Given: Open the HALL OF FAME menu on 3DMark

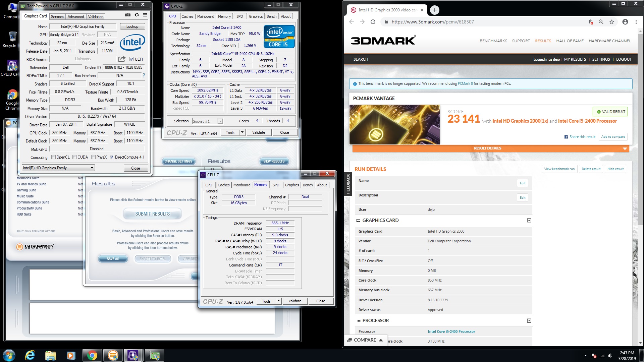Looking at the screenshot, I should 570,41.
